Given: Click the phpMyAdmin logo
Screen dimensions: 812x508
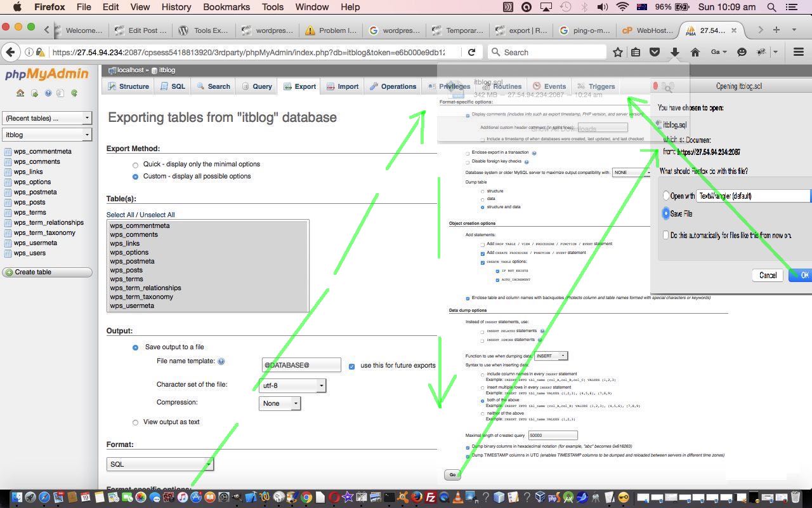Looking at the screenshot, I should click(x=46, y=74).
